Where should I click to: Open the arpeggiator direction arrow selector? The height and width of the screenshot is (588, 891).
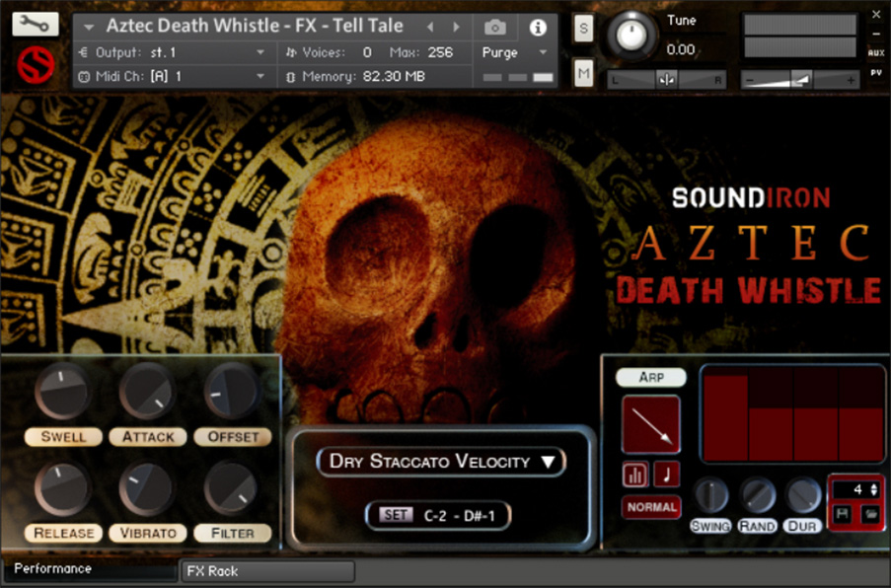651,424
